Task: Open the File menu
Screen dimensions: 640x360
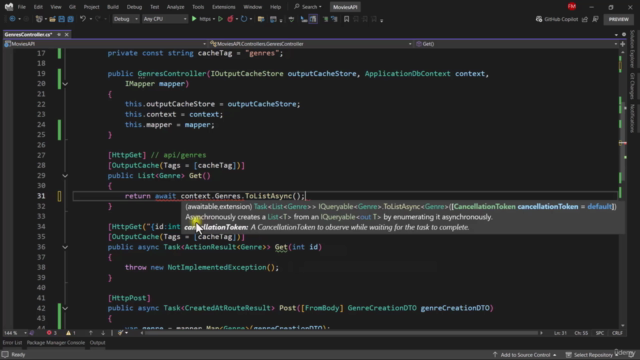Action: 22,7
